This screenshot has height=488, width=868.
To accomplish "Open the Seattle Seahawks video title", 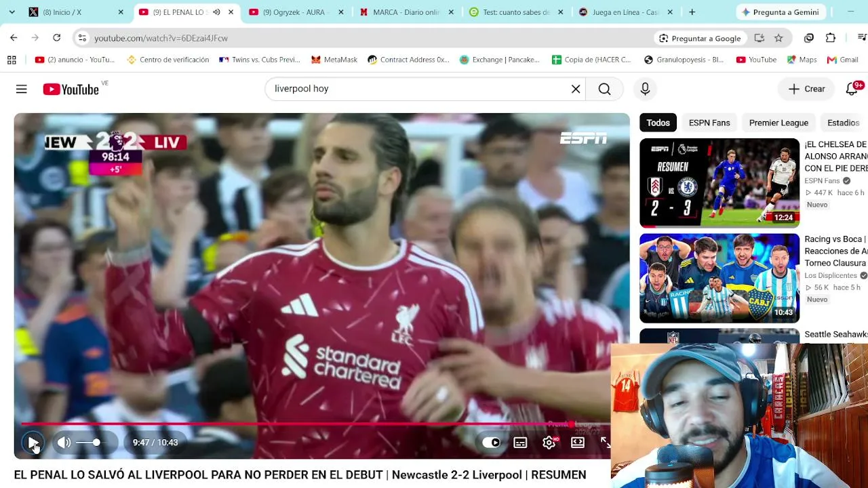I will click(x=835, y=335).
